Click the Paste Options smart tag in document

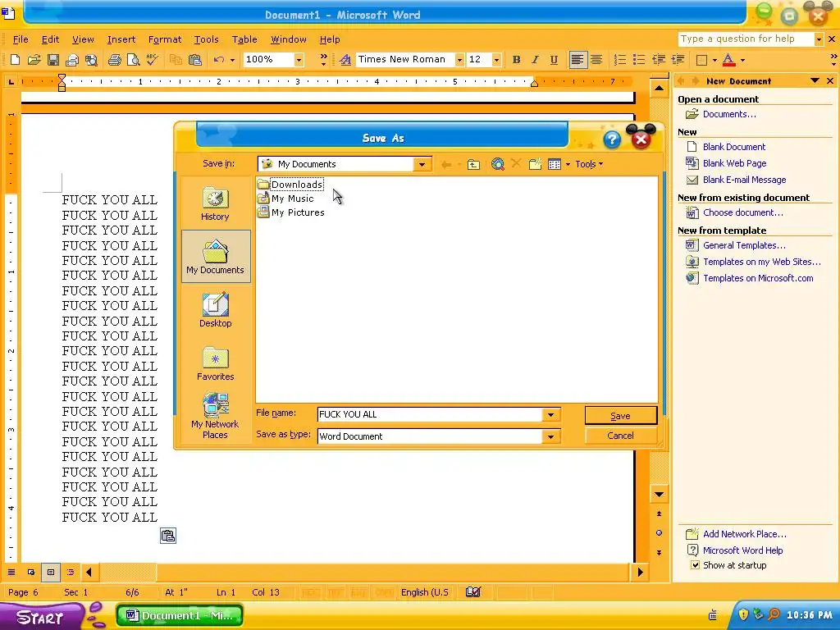(x=168, y=536)
